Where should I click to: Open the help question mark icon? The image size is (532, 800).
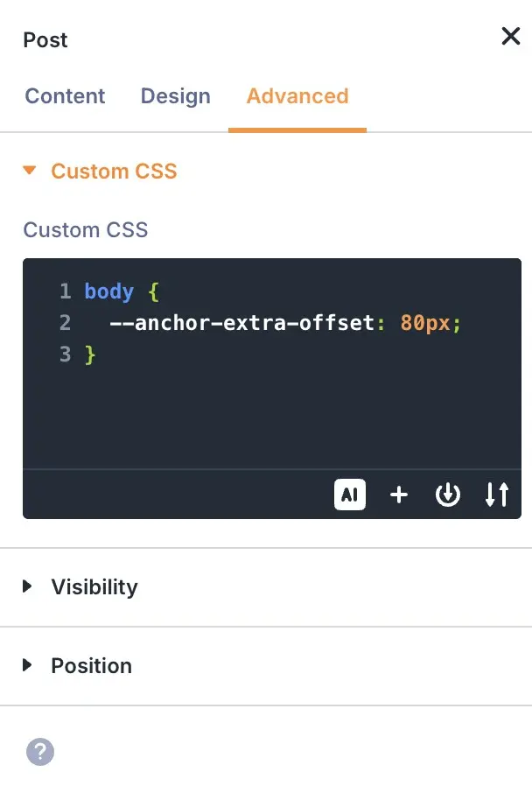(x=40, y=751)
